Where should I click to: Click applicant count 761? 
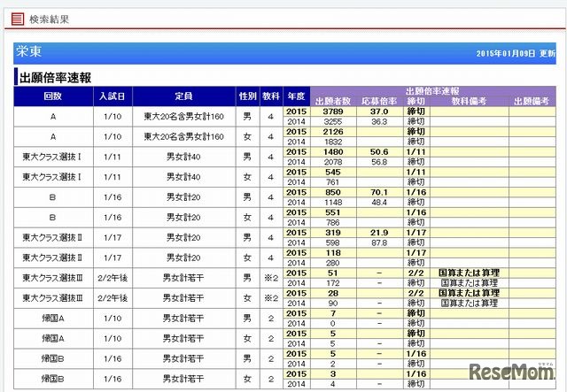point(333,182)
